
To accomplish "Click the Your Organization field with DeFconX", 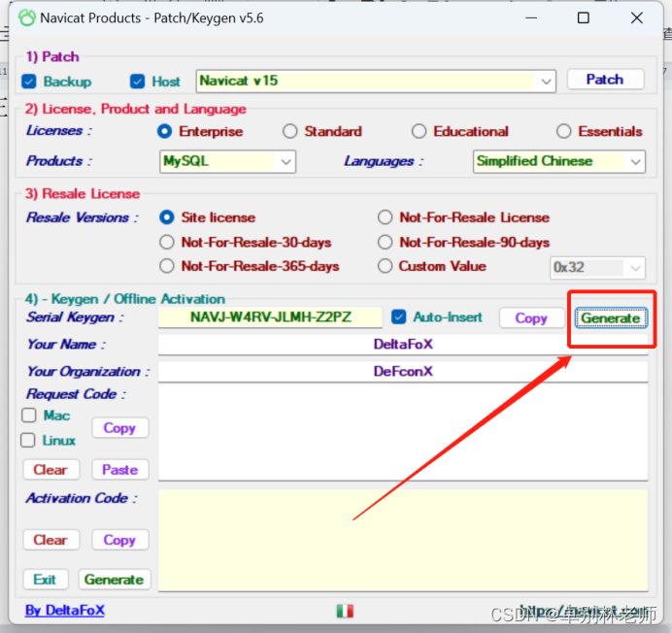I will (403, 371).
